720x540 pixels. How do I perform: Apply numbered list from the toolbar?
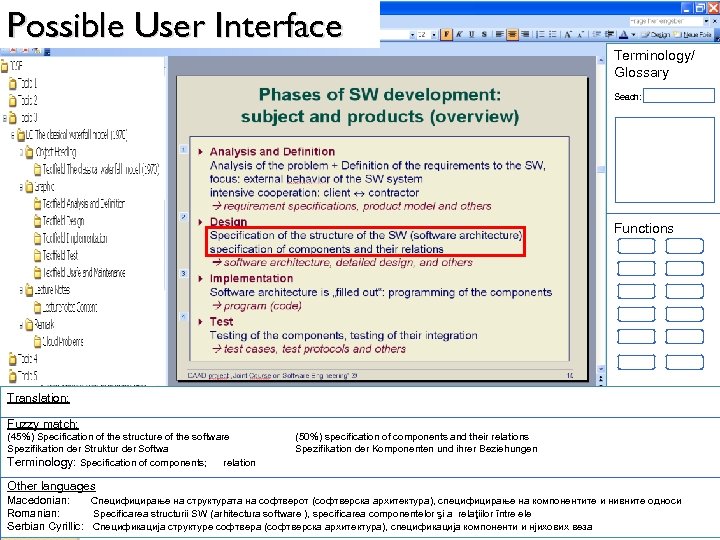(540, 34)
